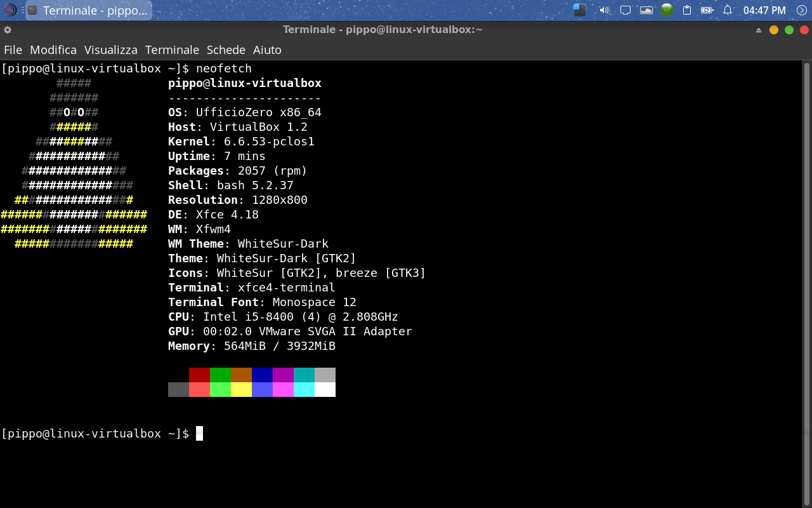
Task: Expand the arrow button beside the clock
Action: coord(801,10)
